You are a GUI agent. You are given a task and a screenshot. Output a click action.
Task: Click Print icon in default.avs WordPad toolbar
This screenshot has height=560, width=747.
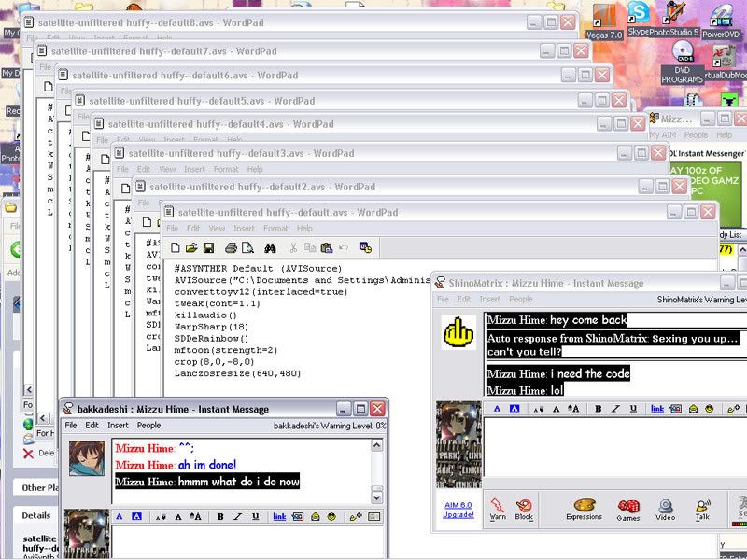pyautogui.click(x=231, y=248)
